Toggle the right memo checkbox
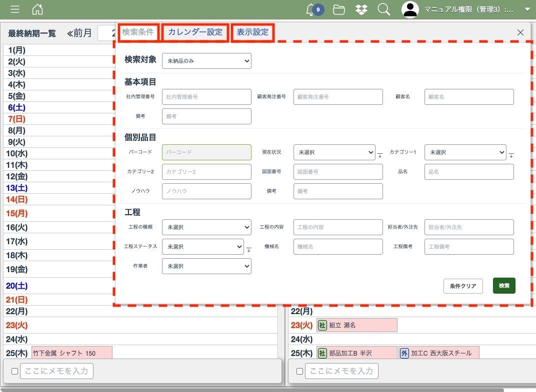The width and height of the screenshot is (536, 392). (299, 371)
